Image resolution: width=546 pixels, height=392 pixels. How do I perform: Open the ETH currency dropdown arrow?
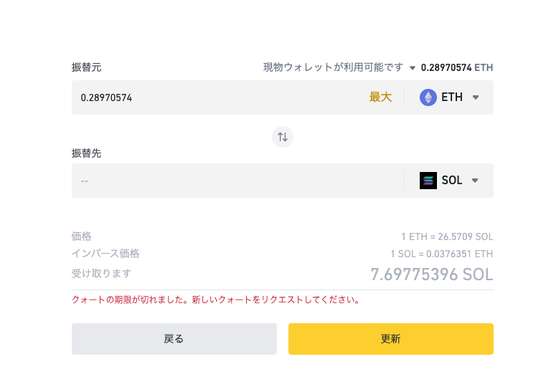pyautogui.click(x=476, y=97)
